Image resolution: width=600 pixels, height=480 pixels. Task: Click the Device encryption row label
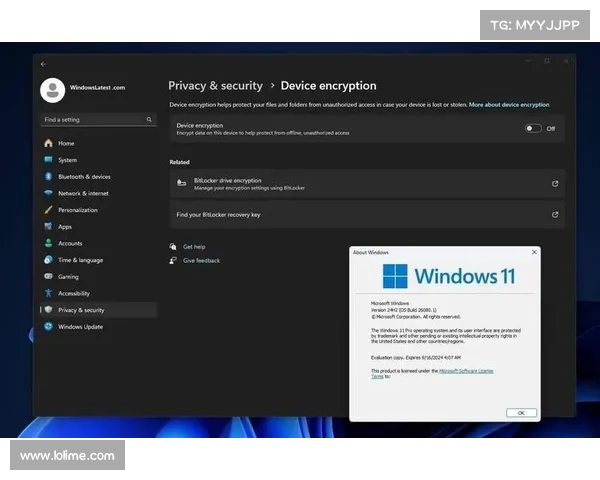coord(200,125)
